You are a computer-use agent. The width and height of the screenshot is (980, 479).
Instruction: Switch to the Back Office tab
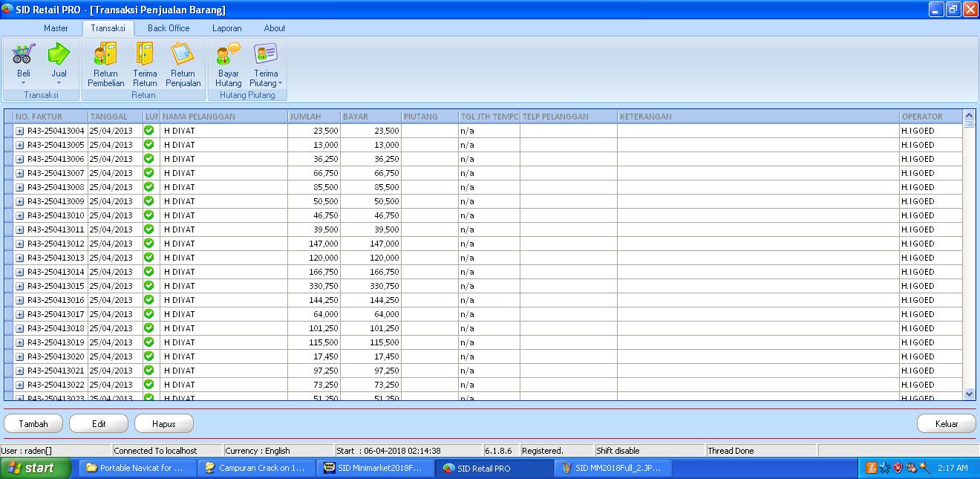pyautogui.click(x=169, y=28)
